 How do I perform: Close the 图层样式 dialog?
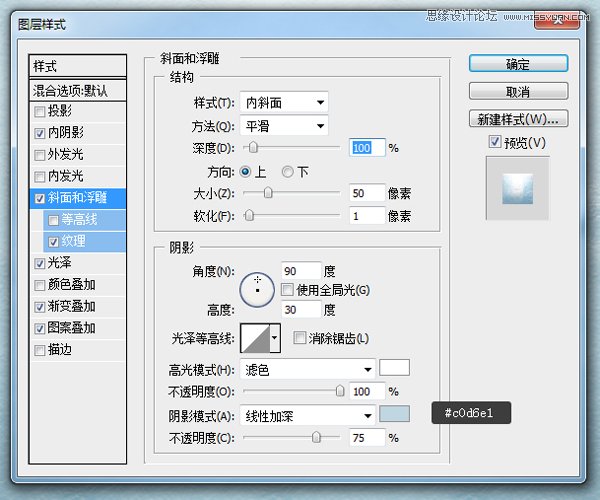(x=557, y=21)
